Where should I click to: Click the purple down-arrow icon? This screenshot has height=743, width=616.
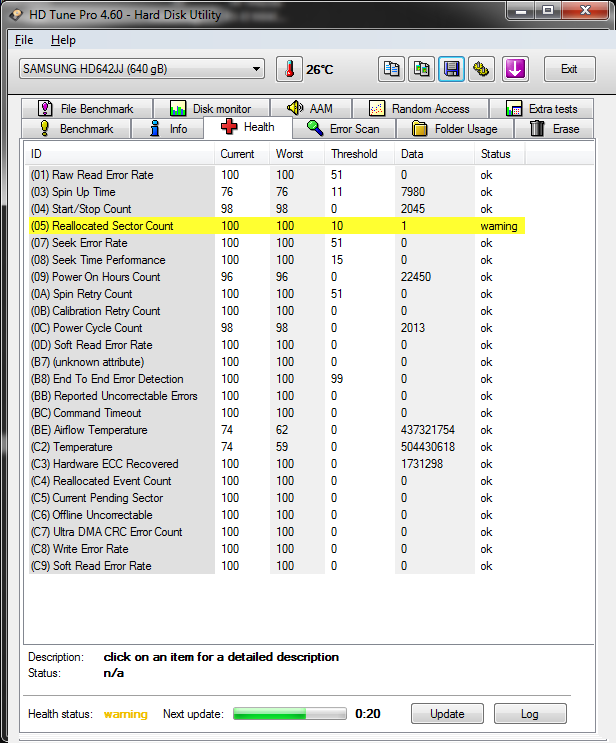click(515, 69)
